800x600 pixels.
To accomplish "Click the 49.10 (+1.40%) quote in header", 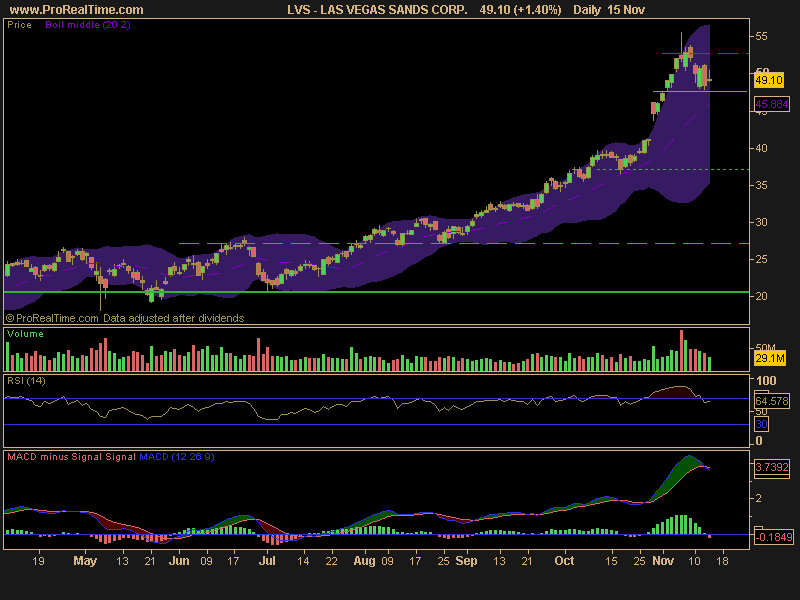I will tap(520, 10).
